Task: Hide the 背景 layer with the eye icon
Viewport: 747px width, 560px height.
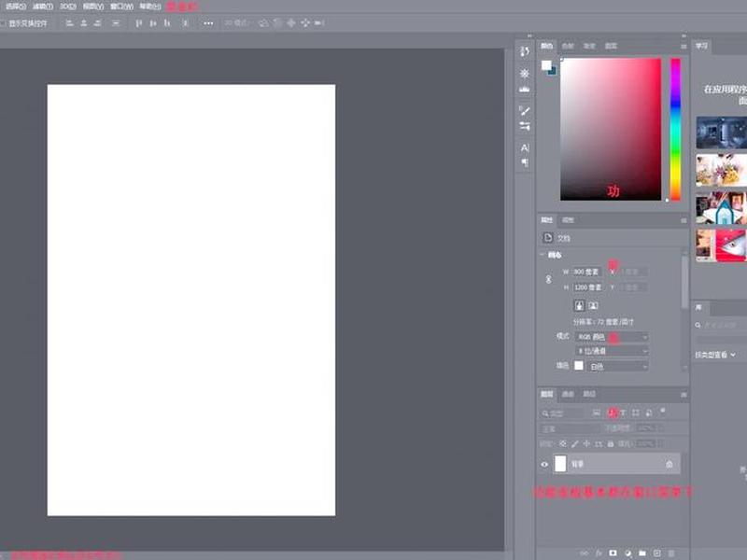Action: (x=544, y=464)
